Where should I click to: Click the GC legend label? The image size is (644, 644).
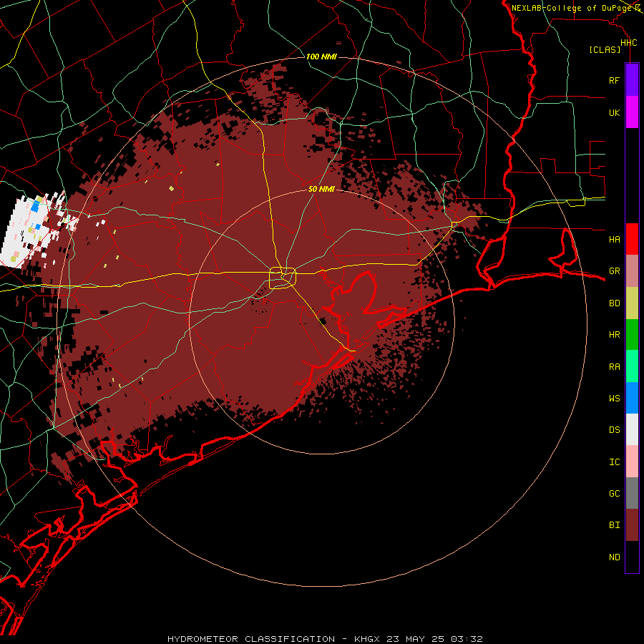point(614,494)
